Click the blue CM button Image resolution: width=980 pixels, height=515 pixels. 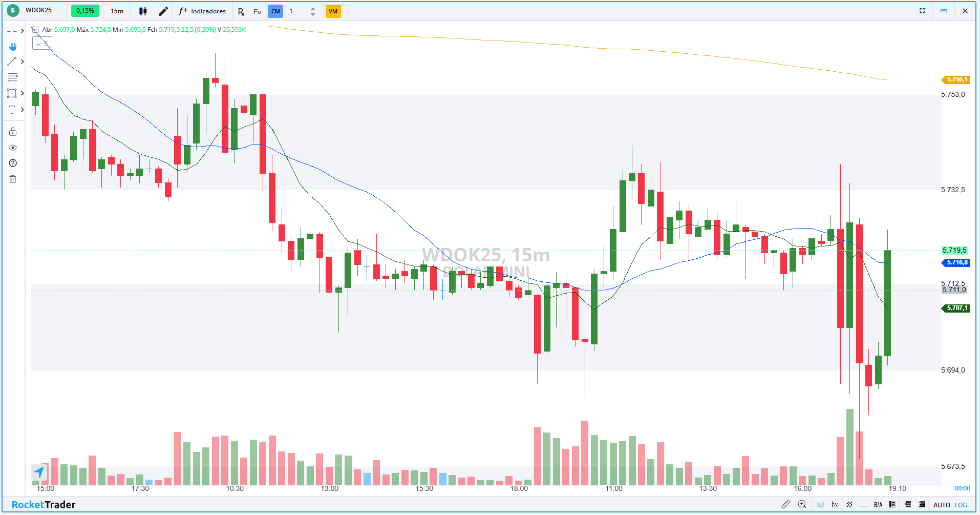tap(275, 11)
